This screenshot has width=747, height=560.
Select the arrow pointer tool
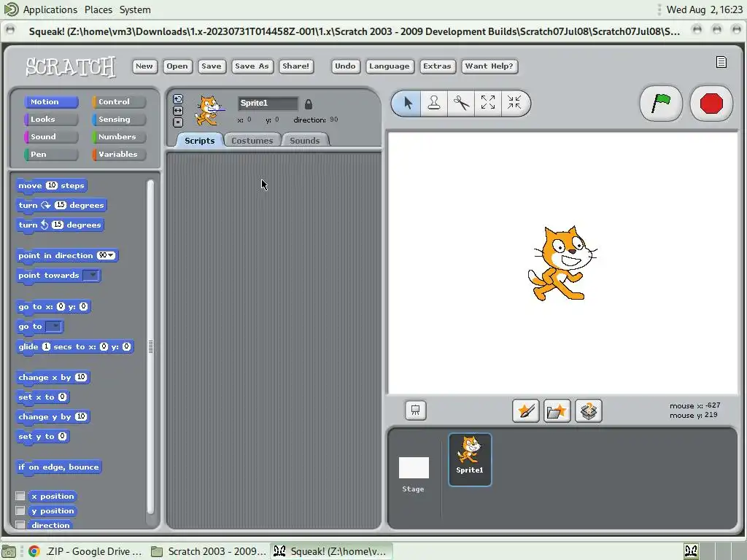[x=407, y=103]
